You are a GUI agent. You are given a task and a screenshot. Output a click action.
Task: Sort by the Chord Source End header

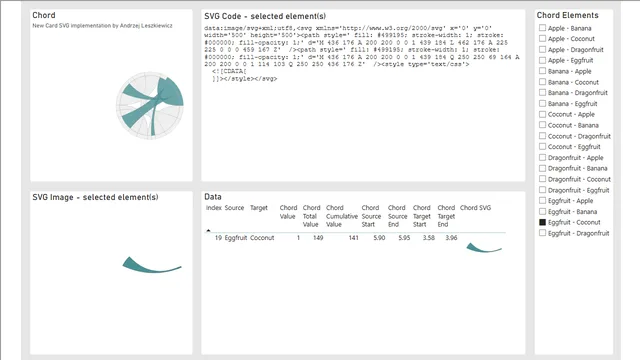398,216
